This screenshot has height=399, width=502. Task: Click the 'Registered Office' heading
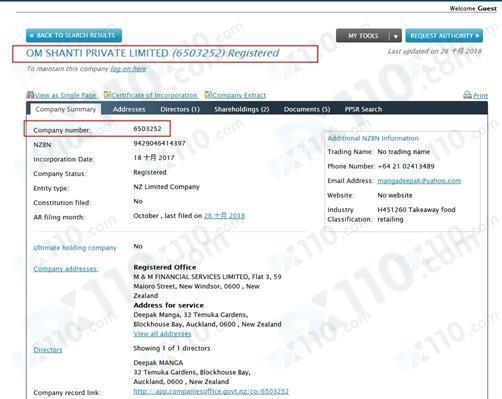165,267
